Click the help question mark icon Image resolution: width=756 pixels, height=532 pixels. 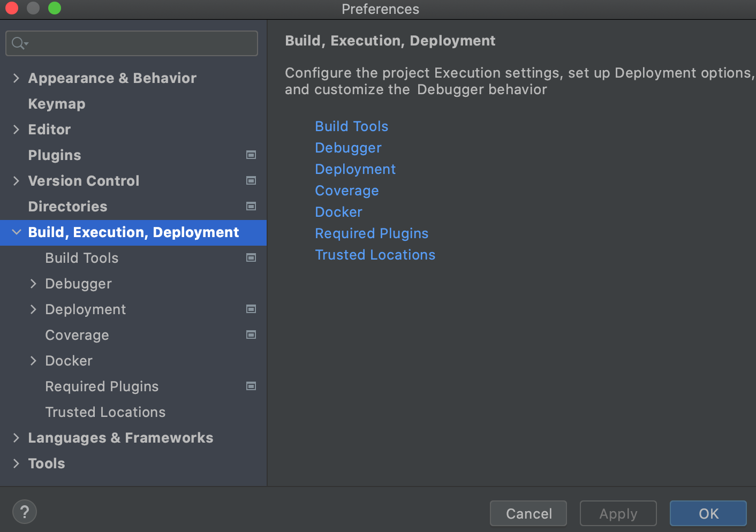pos(24,512)
